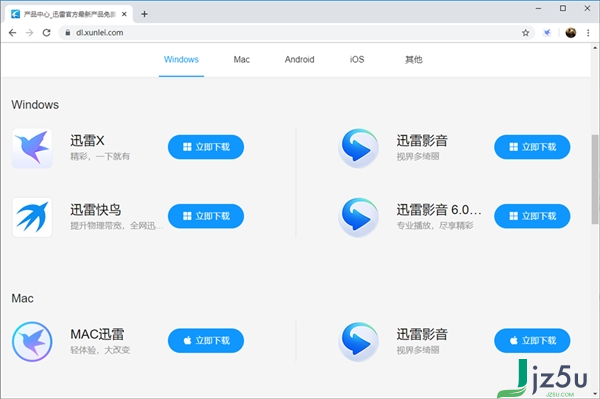Click the page vertical scrollbar thumb
The height and width of the screenshot is (399, 600).
click(595, 179)
